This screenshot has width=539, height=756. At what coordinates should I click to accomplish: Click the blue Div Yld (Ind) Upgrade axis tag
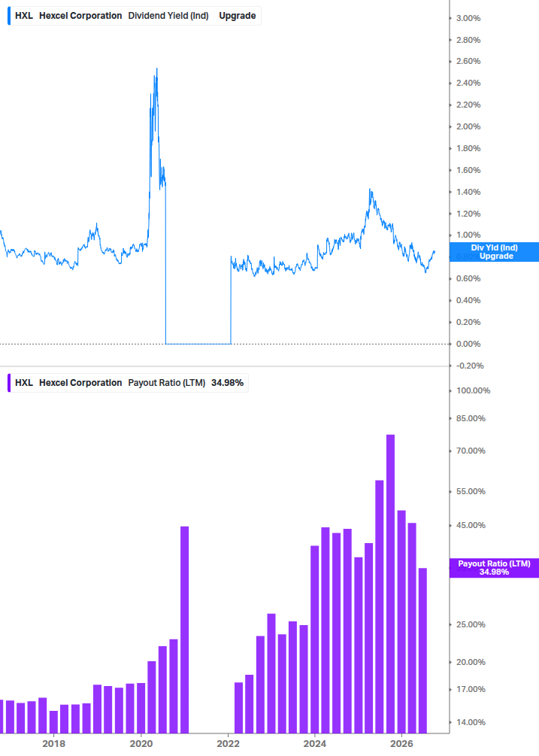(x=494, y=252)
